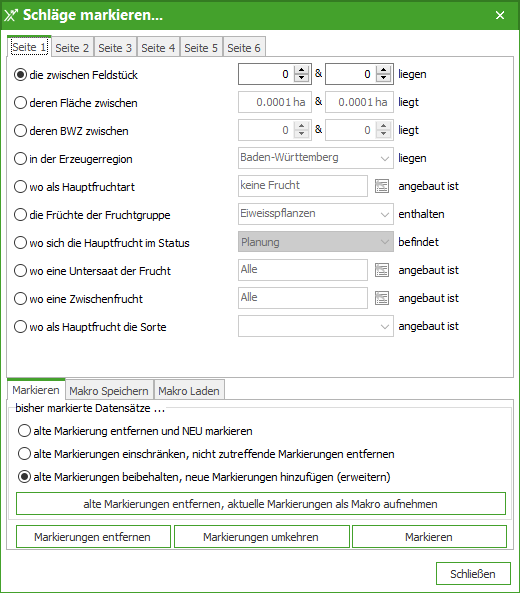Viewport: 520px width, 593px height.
Task: Click the Markierungen entfernen button
Action: pyautogui.click(x=93, y=537)
